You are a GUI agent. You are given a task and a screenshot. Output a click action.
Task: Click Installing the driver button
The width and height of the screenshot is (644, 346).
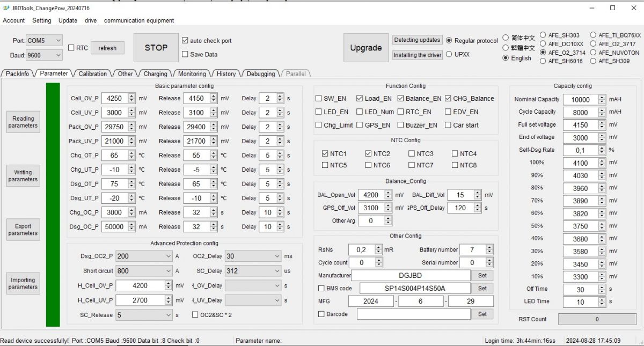coord(418,55)
